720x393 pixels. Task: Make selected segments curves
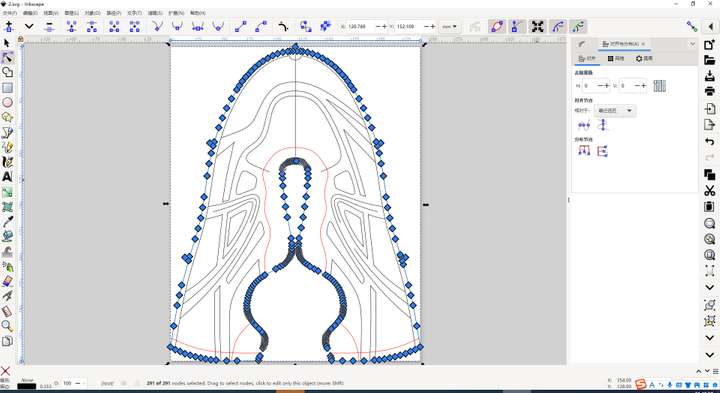pos(261,27)
